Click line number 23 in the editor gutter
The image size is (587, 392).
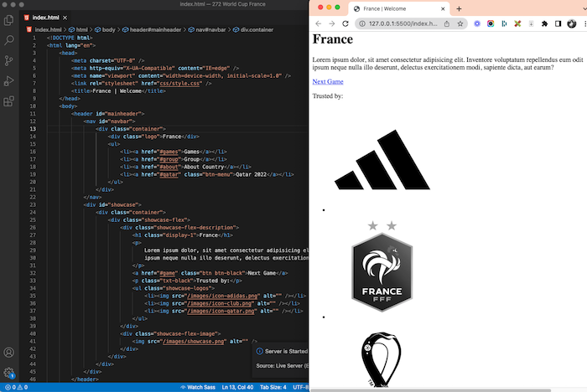point(33,204)
